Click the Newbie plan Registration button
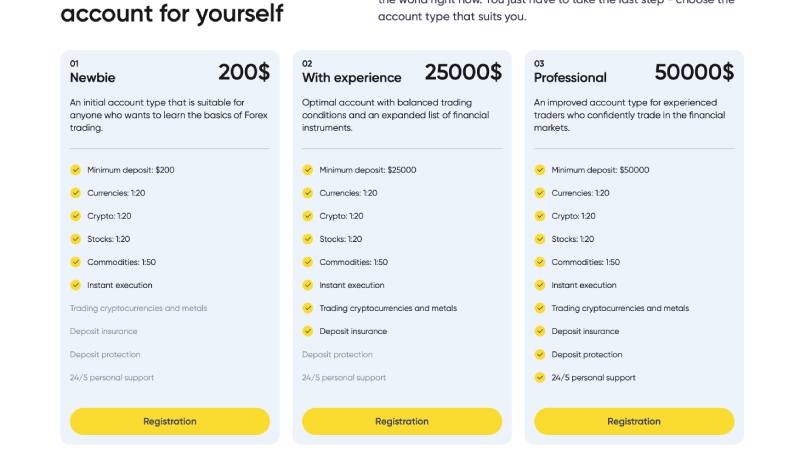 tap(169, 421)
